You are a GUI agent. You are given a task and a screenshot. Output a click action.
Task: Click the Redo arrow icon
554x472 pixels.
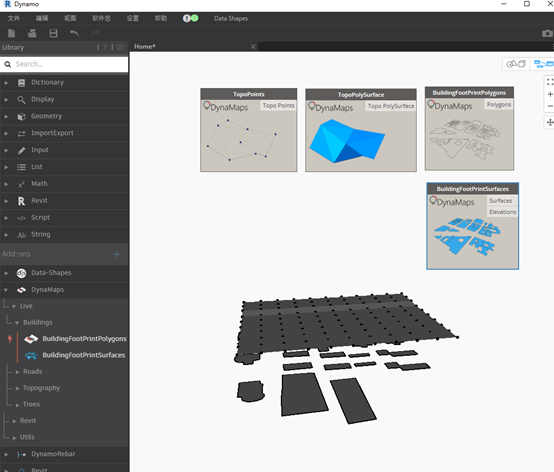(x=95, y=33)
